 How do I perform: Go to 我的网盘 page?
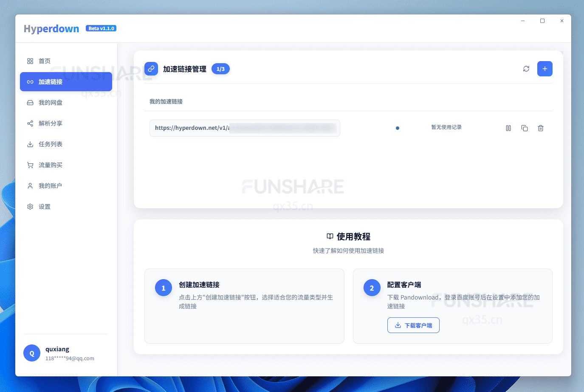(66, 103)
